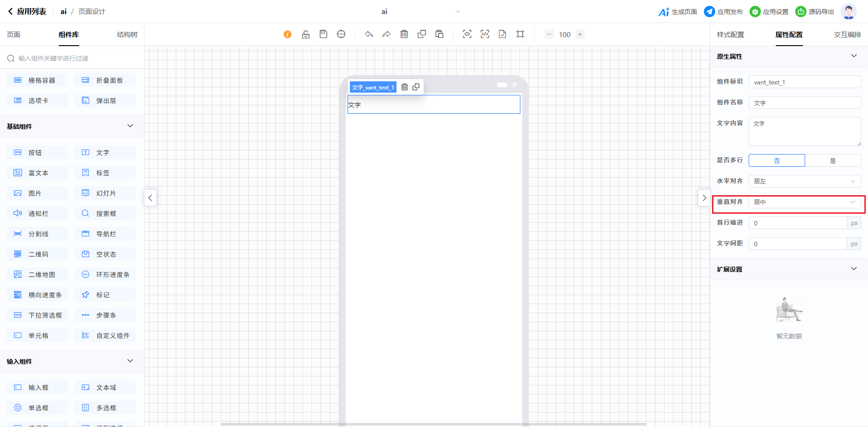
Task: Switch to the 样式配置 tab
Action: (x=730, y=35)
